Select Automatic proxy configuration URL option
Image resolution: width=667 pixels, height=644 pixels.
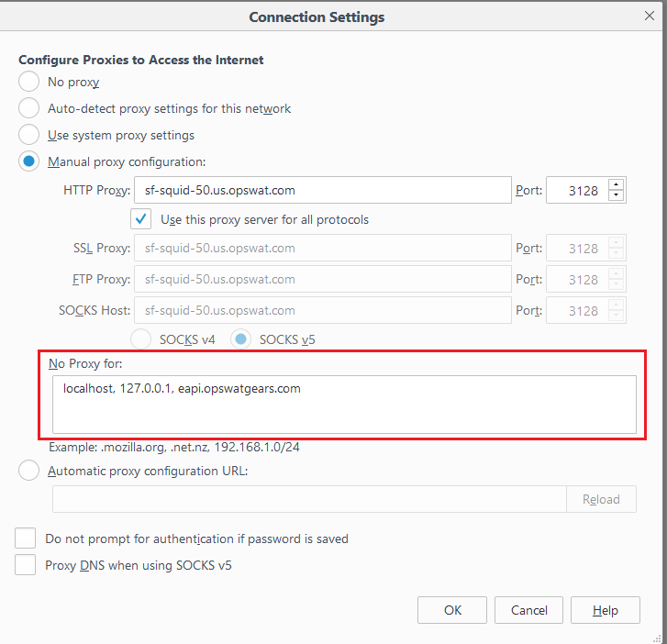[x=29, y=471]
